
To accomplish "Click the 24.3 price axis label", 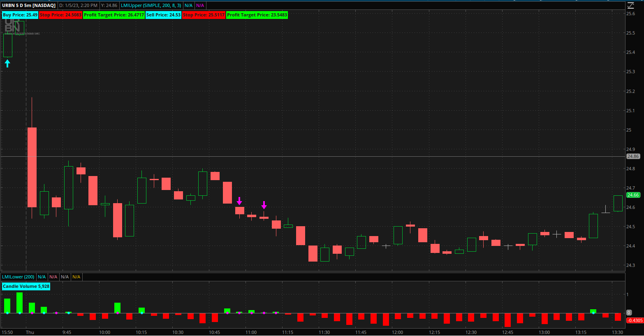I will [630, 265].
